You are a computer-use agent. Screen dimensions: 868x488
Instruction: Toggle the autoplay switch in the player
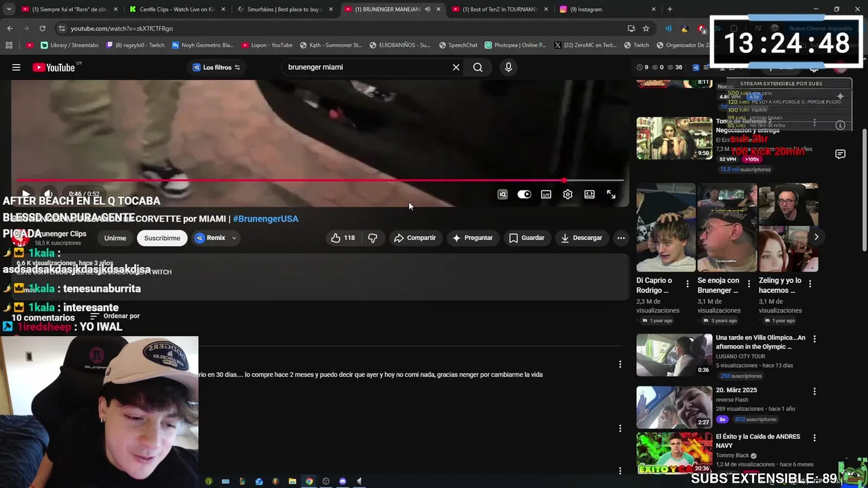524,195
